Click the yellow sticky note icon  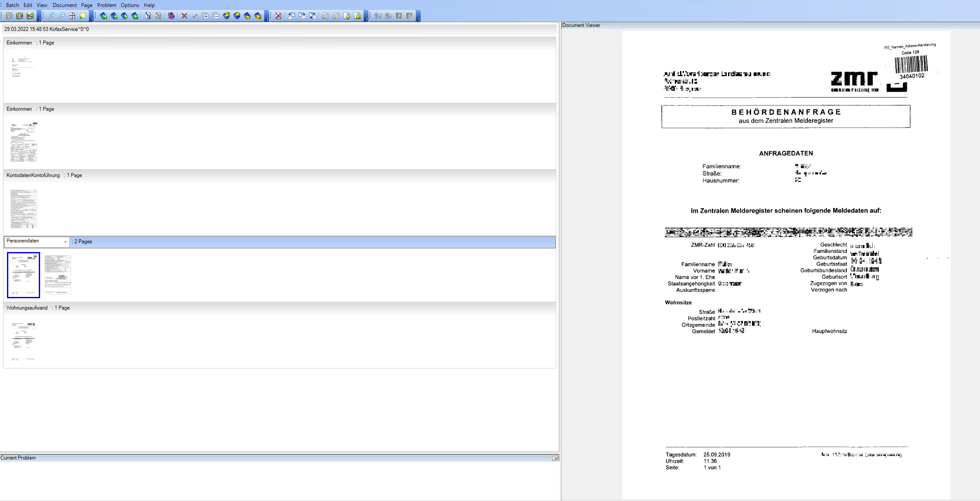tap(83, 16)
